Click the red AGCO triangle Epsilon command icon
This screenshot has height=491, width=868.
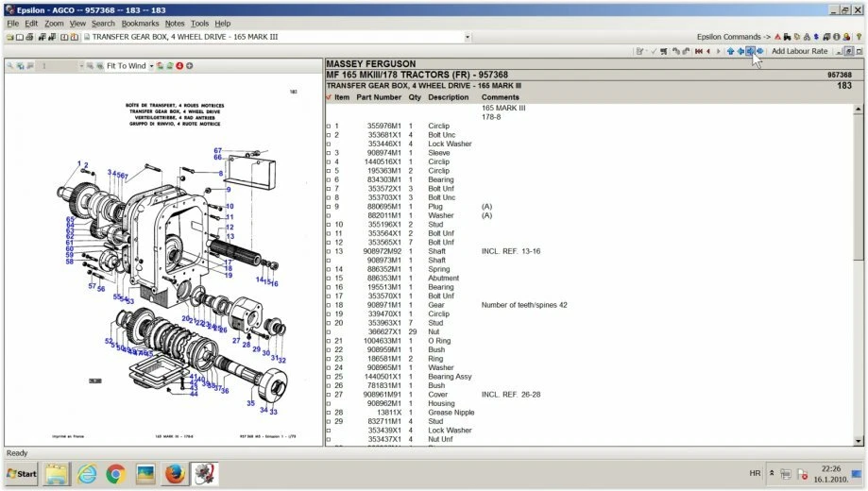pyautogui.click(x=777, y=37)
